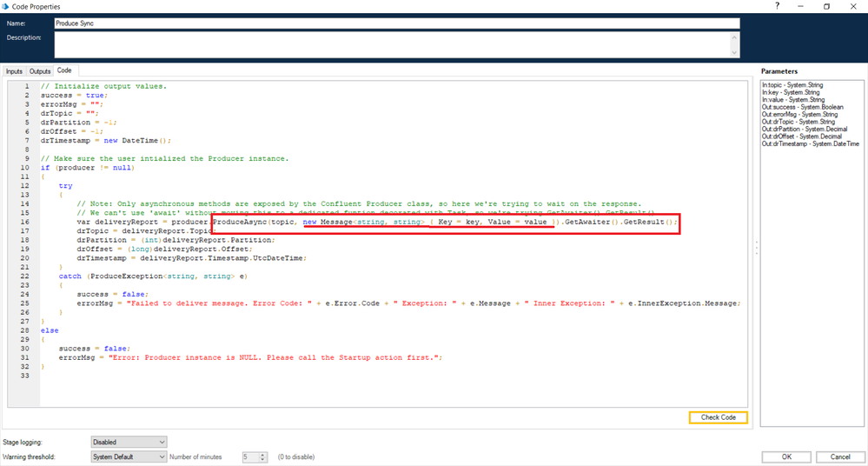Switch to the Inputs tab
The height and width of the screenshot is (466, 868).
coord(15,71)
